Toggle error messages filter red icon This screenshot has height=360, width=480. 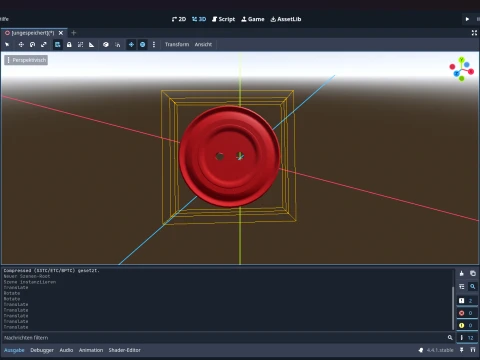coord(467,313)
